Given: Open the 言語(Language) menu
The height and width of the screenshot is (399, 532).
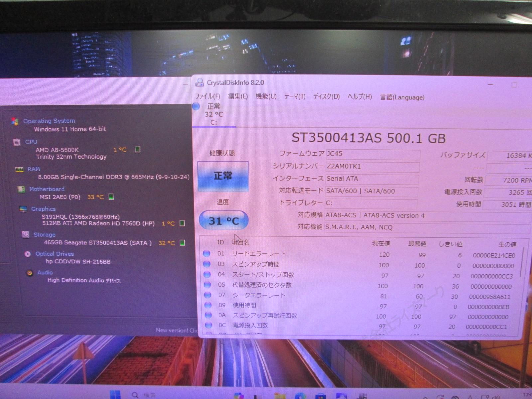Looking at the screenshot, I should (x=402, y=97).
